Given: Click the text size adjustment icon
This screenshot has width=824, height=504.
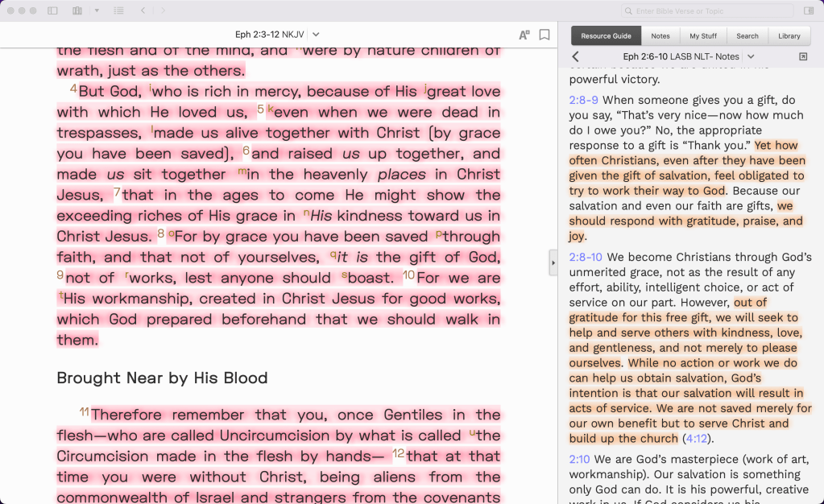Looking at the screenshot, I should (x=524, y=35).
